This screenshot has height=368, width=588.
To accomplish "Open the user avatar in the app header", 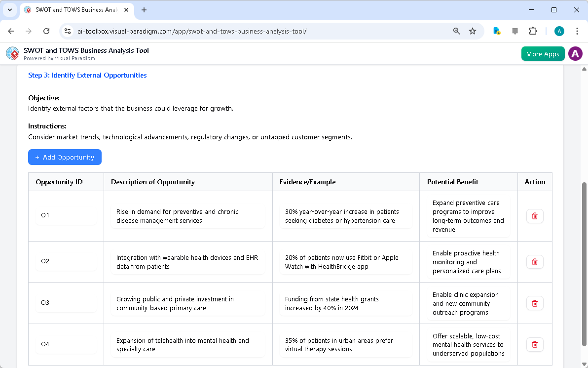I will [575, 53].
